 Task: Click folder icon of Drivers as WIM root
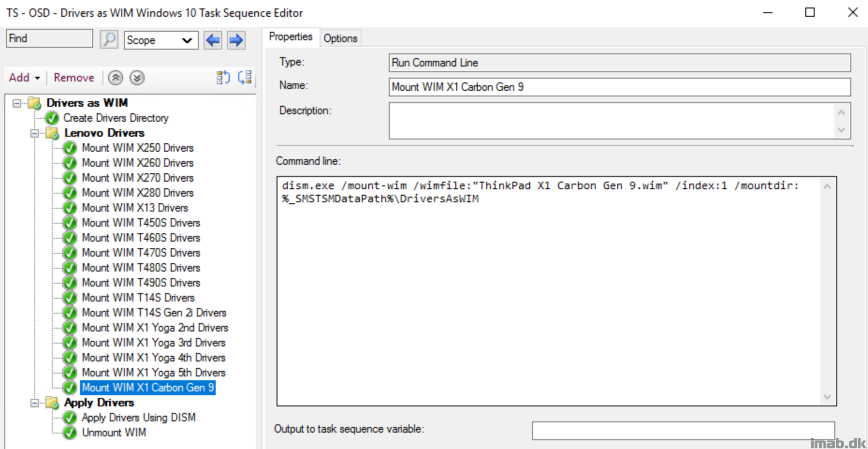tap(34, 103)
